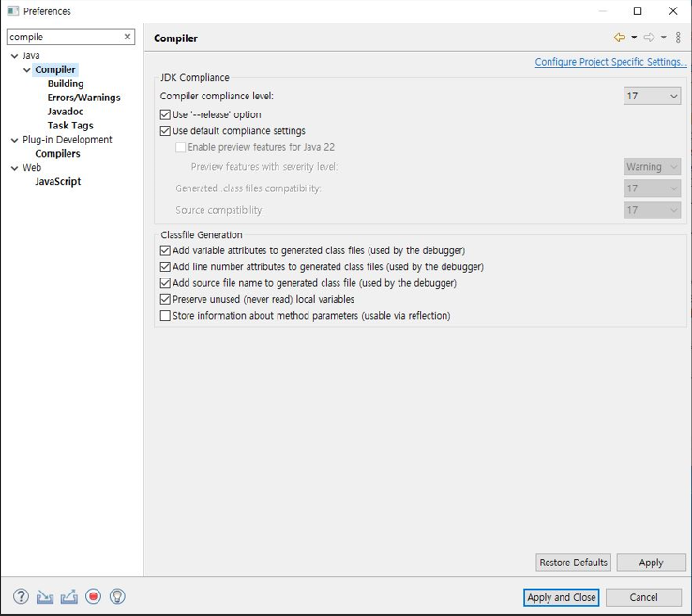Open the Compiler compliance level dropdown
The image size is (692, 616).
[652, 96]
